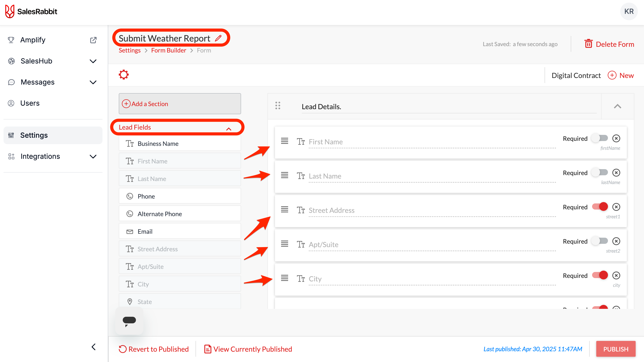Click the Form Builder breadcrumb link
The height and width of the screenshot is (362, 644).
168,51
